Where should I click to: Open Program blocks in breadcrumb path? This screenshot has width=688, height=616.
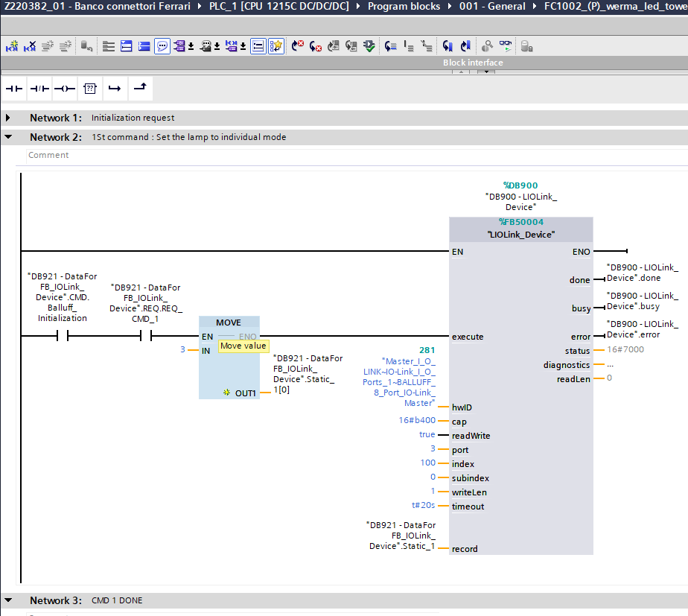(404, 7)
